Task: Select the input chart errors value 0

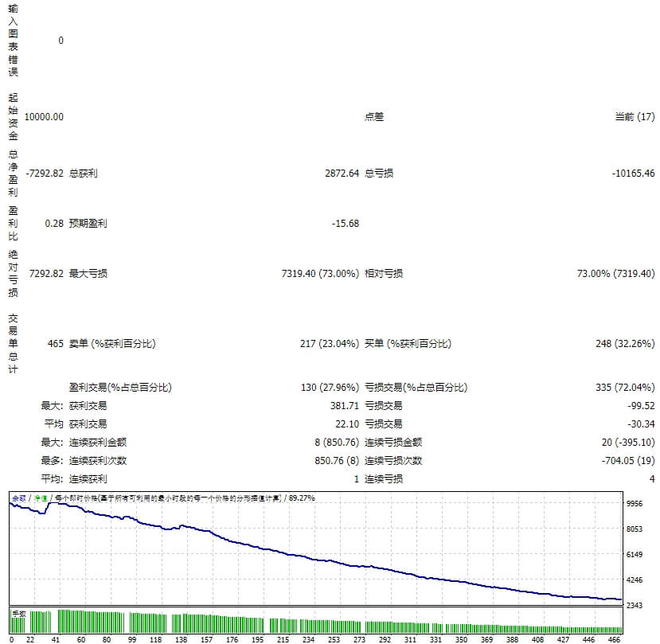Action: pos(61,41)
